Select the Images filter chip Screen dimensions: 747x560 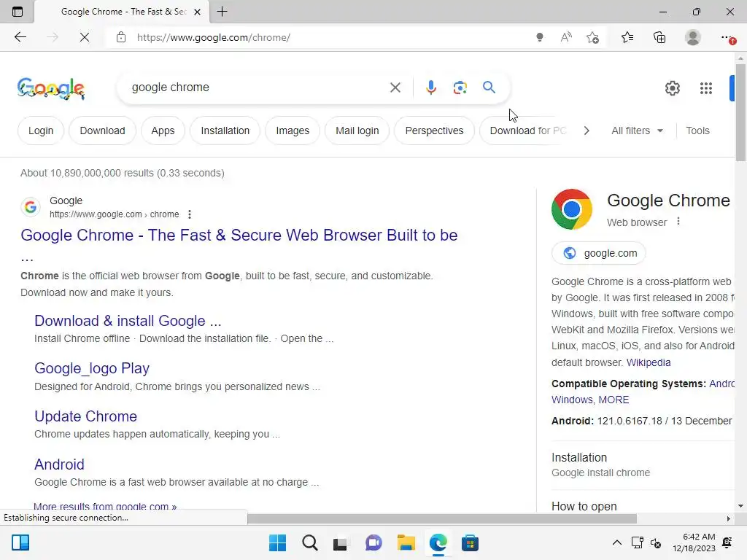tap(293, 131)
